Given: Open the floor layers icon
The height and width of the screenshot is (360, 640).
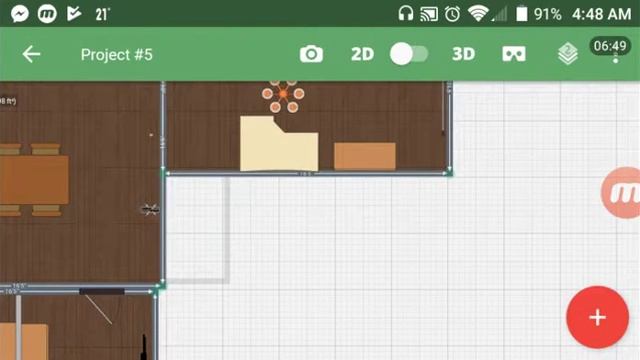Looking at the screenshot, I should [568, 54].
